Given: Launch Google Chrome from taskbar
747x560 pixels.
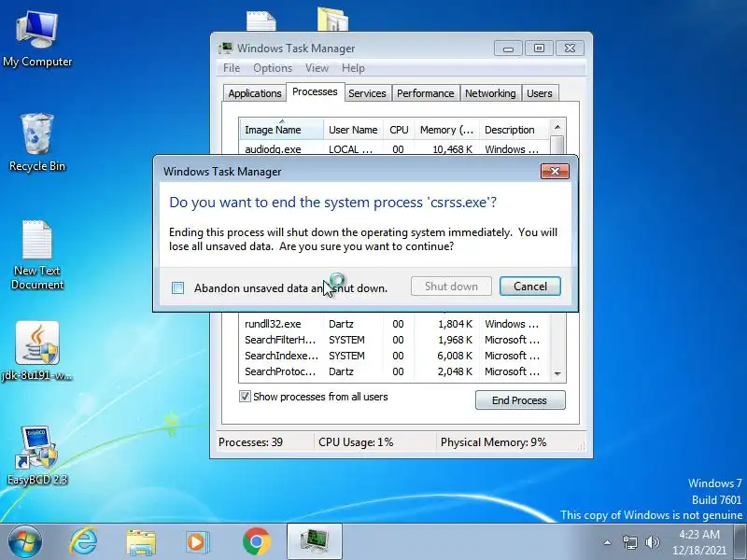Looking at the screenshot, I should 256,542.
